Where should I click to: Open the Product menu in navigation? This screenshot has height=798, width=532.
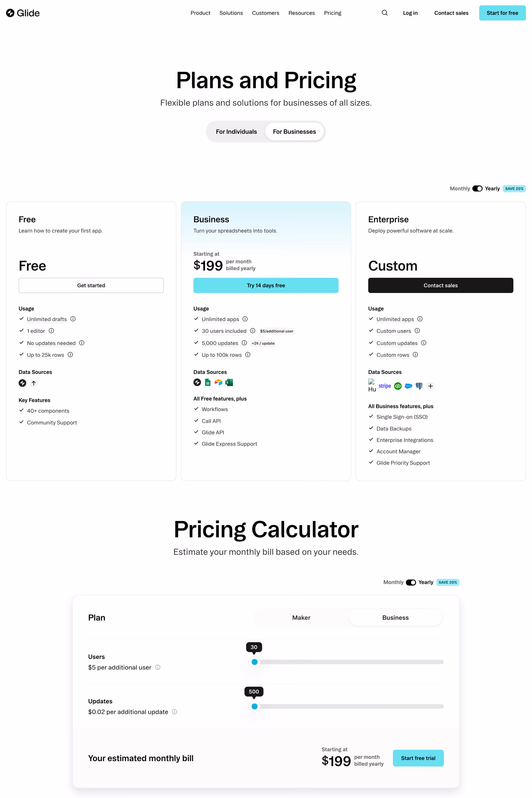click(x=200, y=13)
